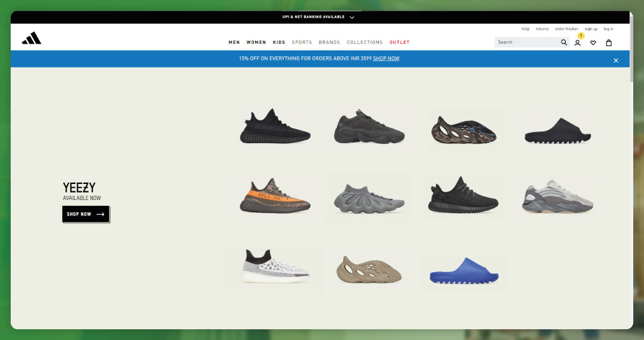Click the log in link
The height and width of the screenshot is (340, 644).
(609, 29)
